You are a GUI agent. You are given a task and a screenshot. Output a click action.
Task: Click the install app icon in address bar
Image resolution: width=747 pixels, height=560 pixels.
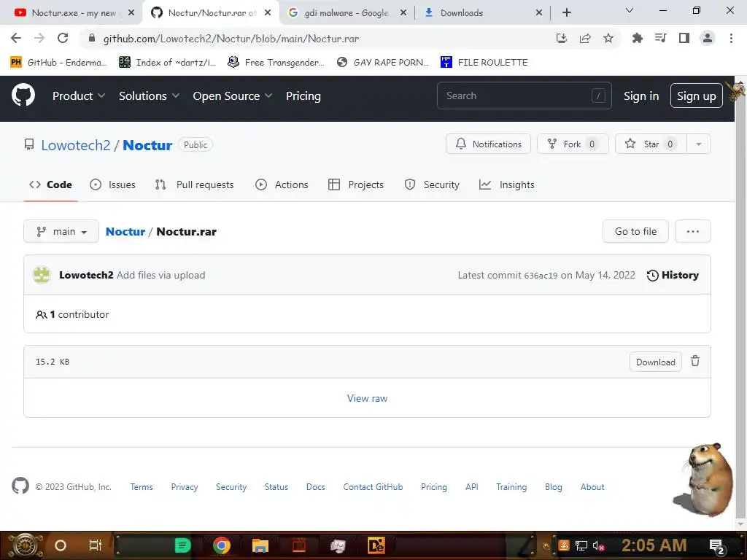click(x=561, y=39)
